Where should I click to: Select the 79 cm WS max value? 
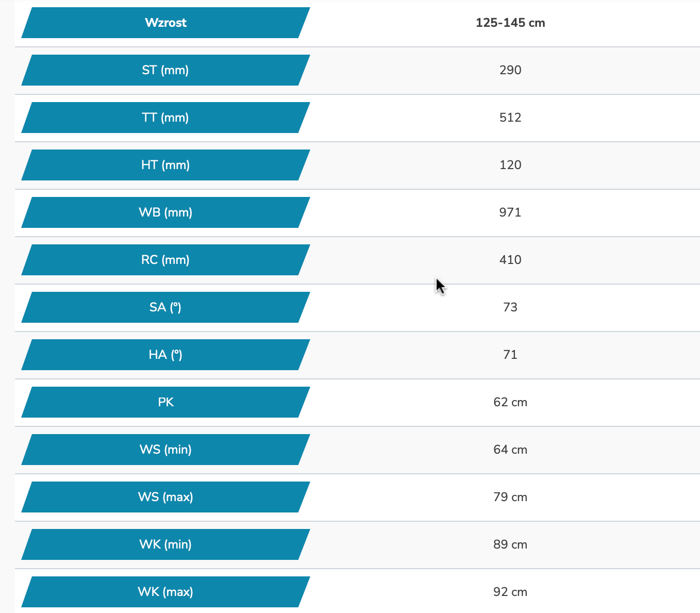510,497
